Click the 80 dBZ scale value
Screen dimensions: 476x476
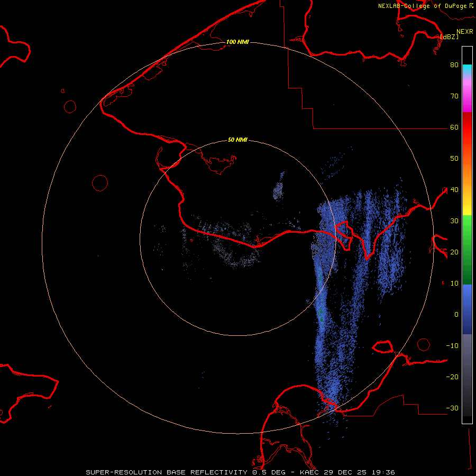point(454,65)
